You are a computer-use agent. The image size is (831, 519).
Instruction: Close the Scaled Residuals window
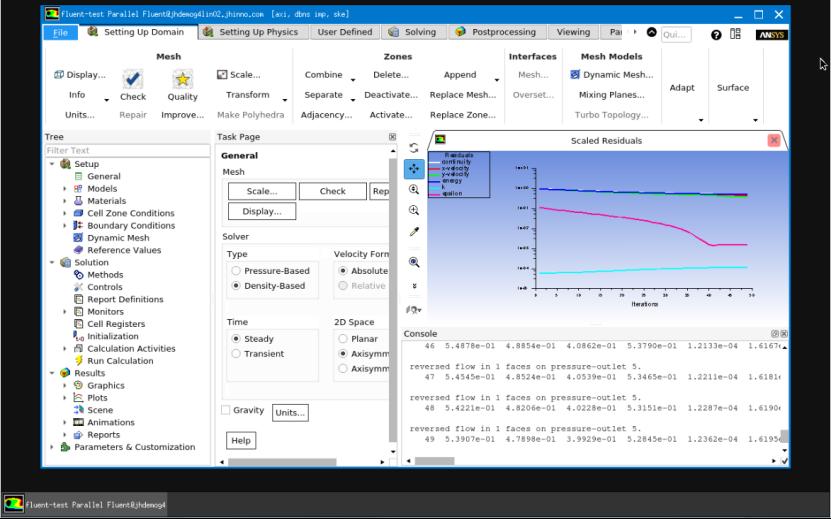[774, 140]
